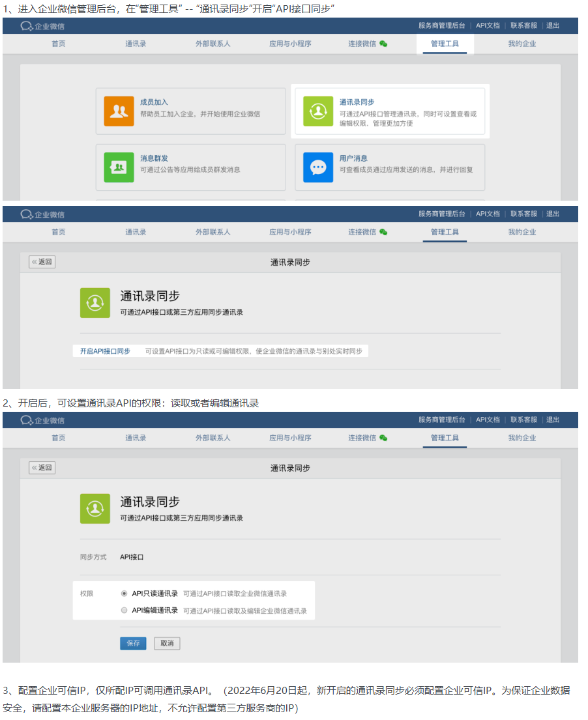Switch to the 通讯录 tab

click(136, 44)
